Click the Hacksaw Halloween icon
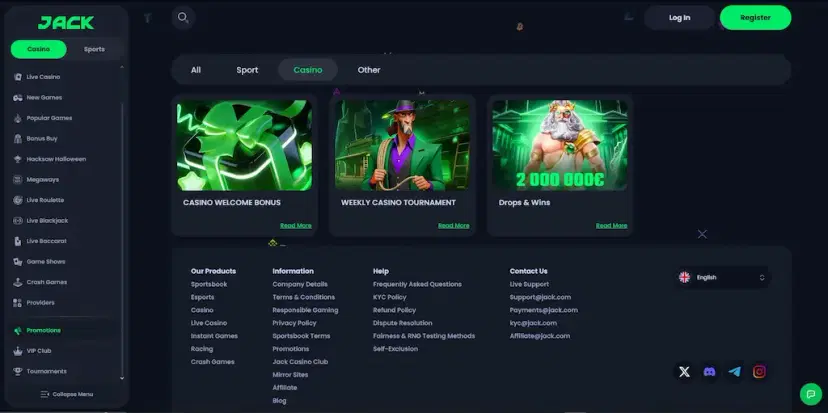This screenshot has height=413, width=828. (x=18, y=159)
